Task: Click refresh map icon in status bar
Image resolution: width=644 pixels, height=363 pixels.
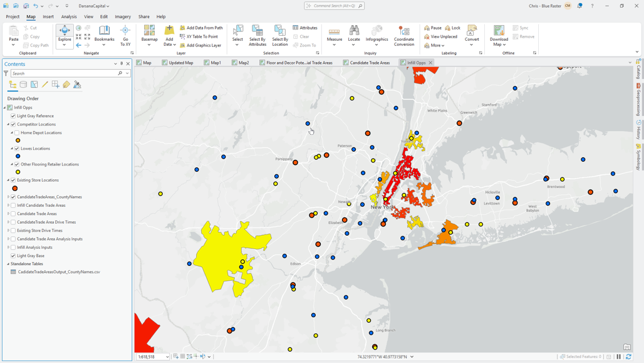Action: click(x=628, y=357)
